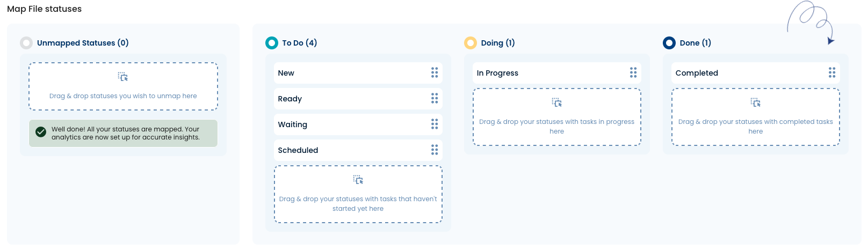Screen dimensions: 868x250
Task: Select the yellow Doing circle indicator
Action: 471,43
